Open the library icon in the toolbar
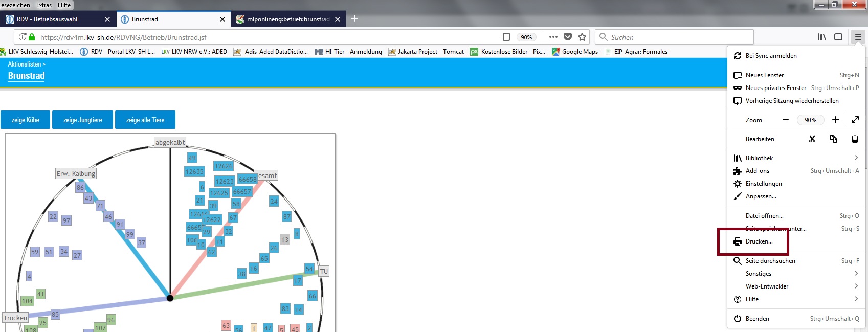The height and width of the screenshot is (332, 868). pyautogui.click(x=822, y=37)
